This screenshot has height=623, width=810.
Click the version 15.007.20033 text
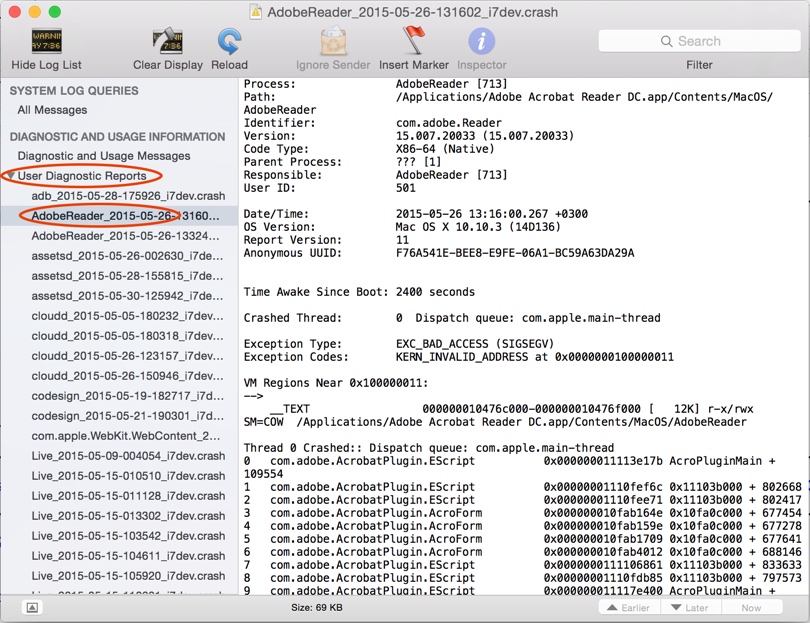(x=485, y=136)
